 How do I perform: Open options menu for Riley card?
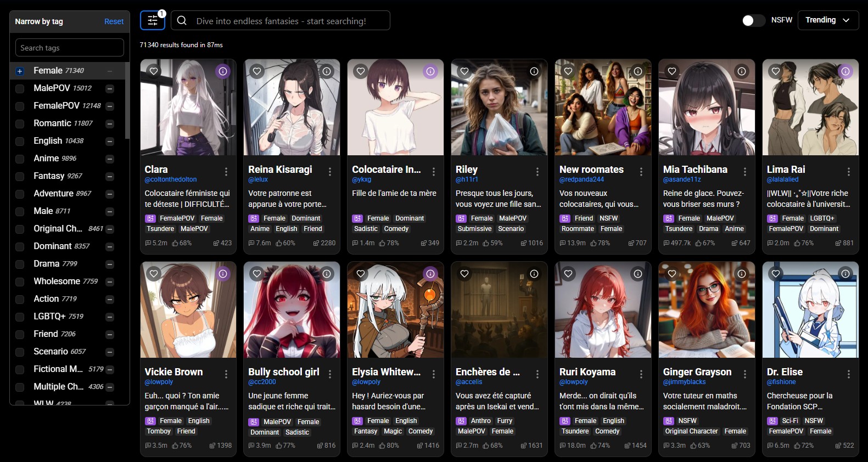537,172
